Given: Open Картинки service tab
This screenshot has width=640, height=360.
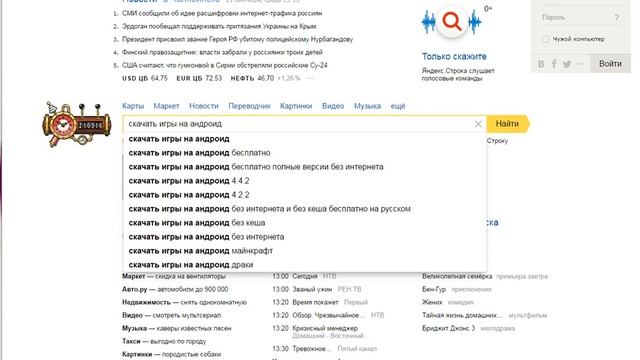Looking at the screenshot, I should pos(296,106).
